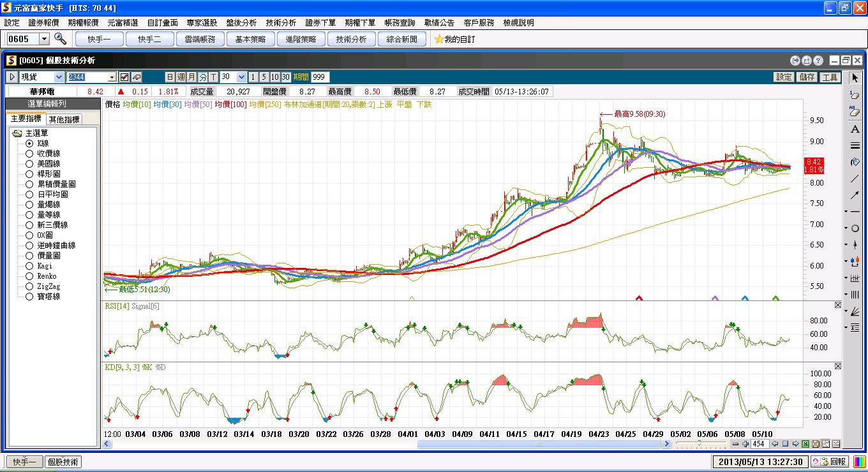The height and width of the screenshot is (472, 868).
Task: Click the plus zoom-in icon below chart
Action: pyautogui.click(x=745, y=444)
